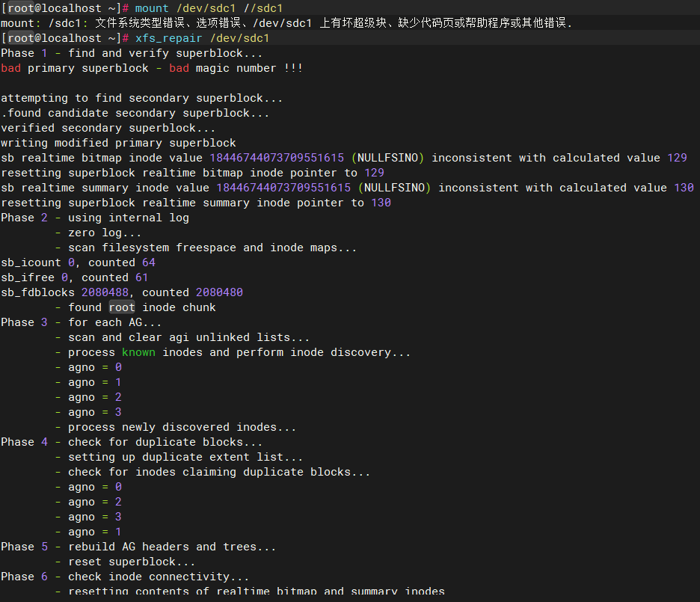Click 'Phase 3 - for each AG...' line
This screenshot has width=700, height=602.
pos(82,322)
